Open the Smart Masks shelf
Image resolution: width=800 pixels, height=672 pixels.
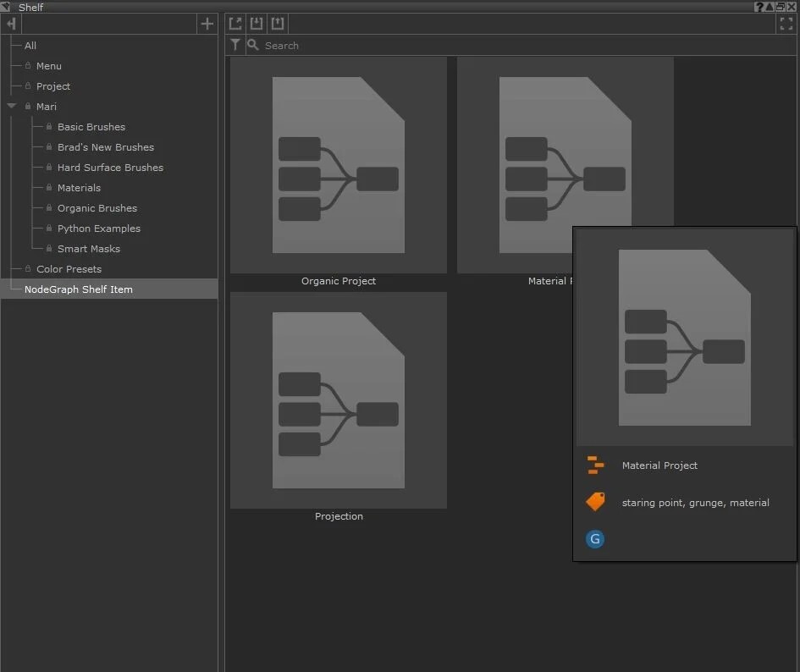[x=88, y=249]
